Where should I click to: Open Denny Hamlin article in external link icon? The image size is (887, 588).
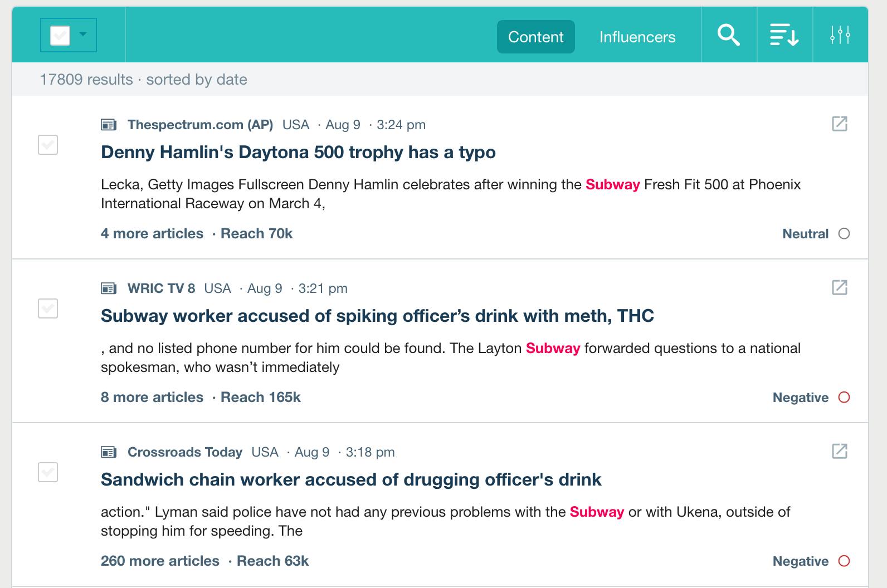pyautogui.click(x=840, y=124)
